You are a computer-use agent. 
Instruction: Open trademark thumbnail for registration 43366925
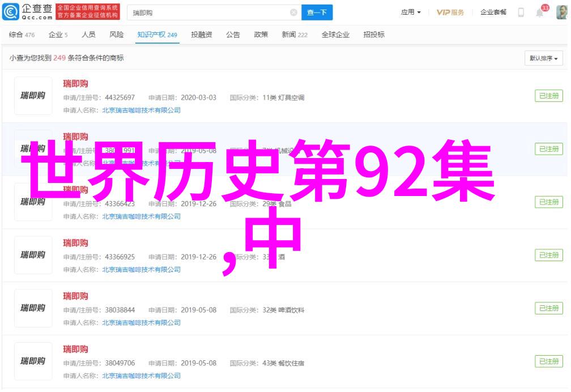click(33, 255)
